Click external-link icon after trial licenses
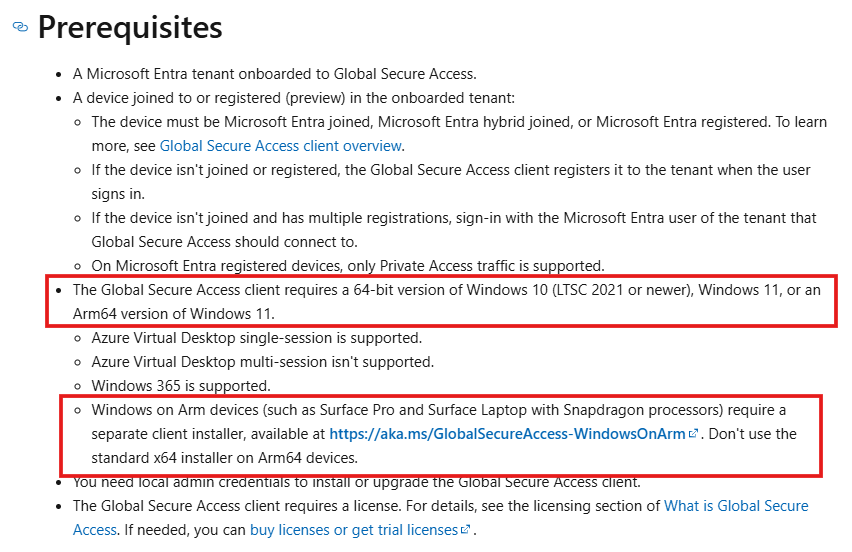The width and height of the screenshot is (852, 552). click(465, 530)
